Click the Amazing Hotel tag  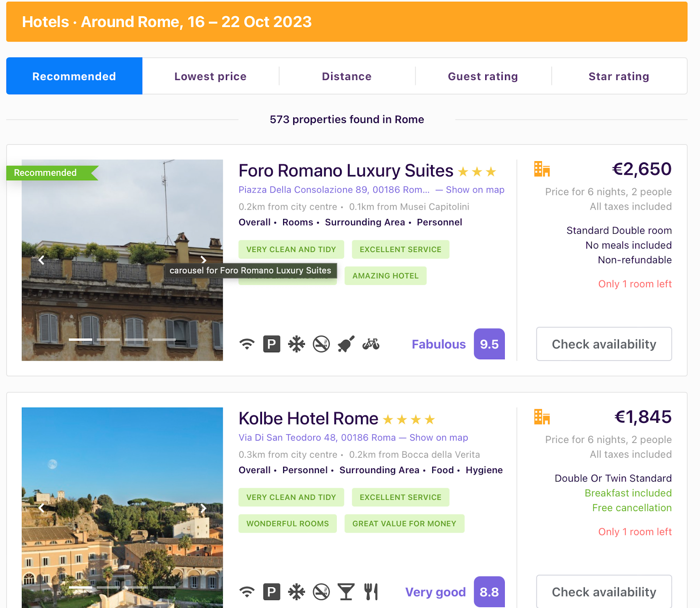tap(385, 276)
